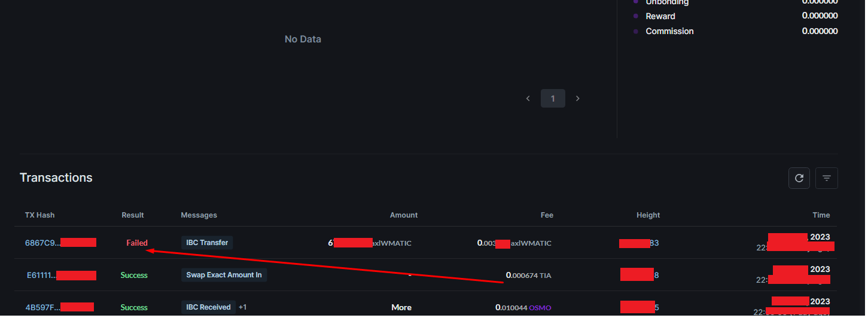
Task: Click the Swap Exact Amount In tag
Action: coord(224,275)
